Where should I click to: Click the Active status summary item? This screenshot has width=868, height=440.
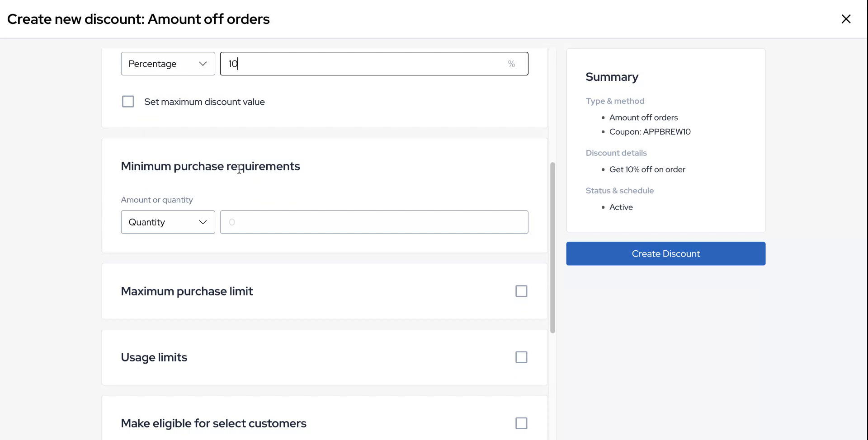click(x=621, y=207)
